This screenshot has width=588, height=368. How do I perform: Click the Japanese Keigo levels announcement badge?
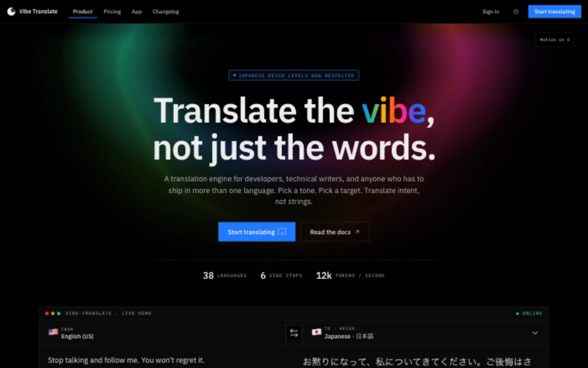294,75
